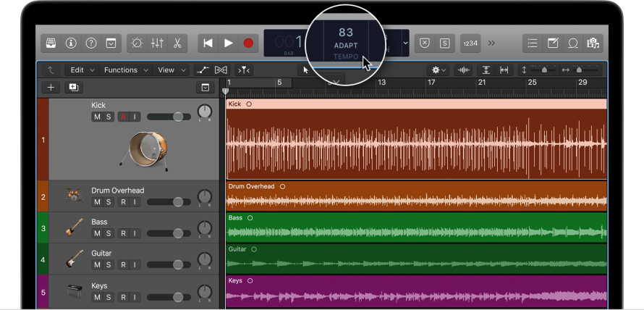Open the gear settings dropdown

pos(438,70)
